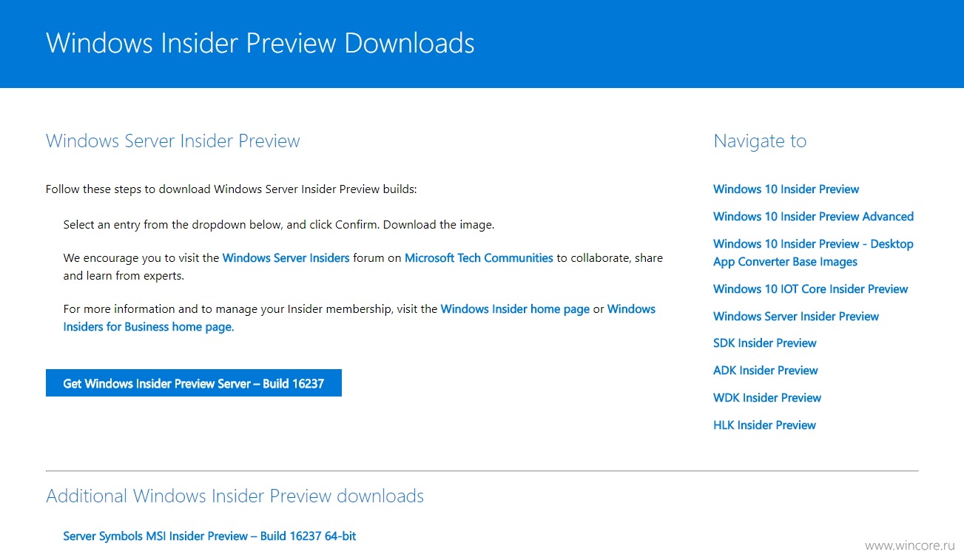Viewport: 964px width, 560px height.
Task: Go to Windows 10 IOT Core Insider Preview
Action: pos(810,289)
